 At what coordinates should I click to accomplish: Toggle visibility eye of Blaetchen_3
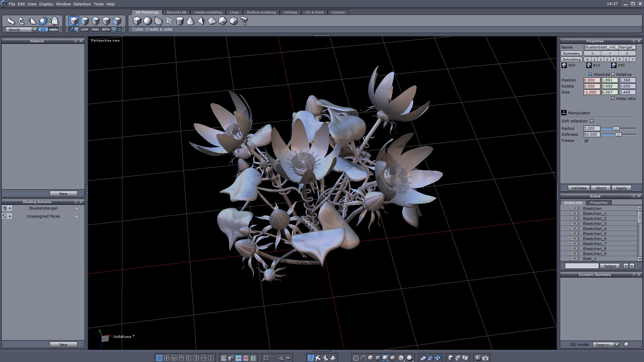coord(577,224)
